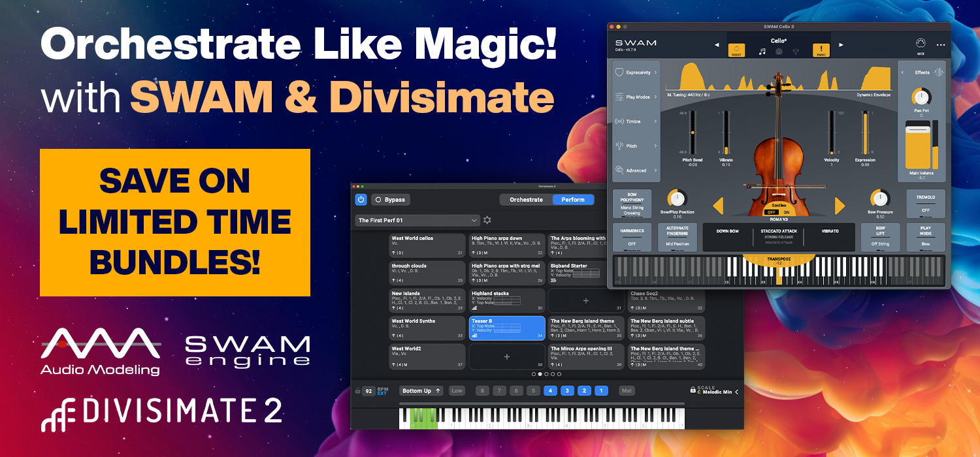Go to the previous SWAM preset arrow
Image resolution: width=980 pixels, height=457 pixels.
point(717,45)
